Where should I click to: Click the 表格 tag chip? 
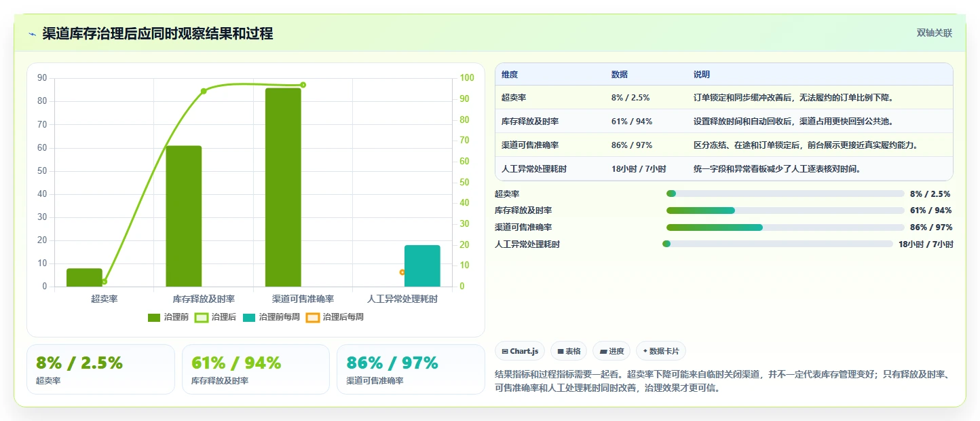pos(569,351)
